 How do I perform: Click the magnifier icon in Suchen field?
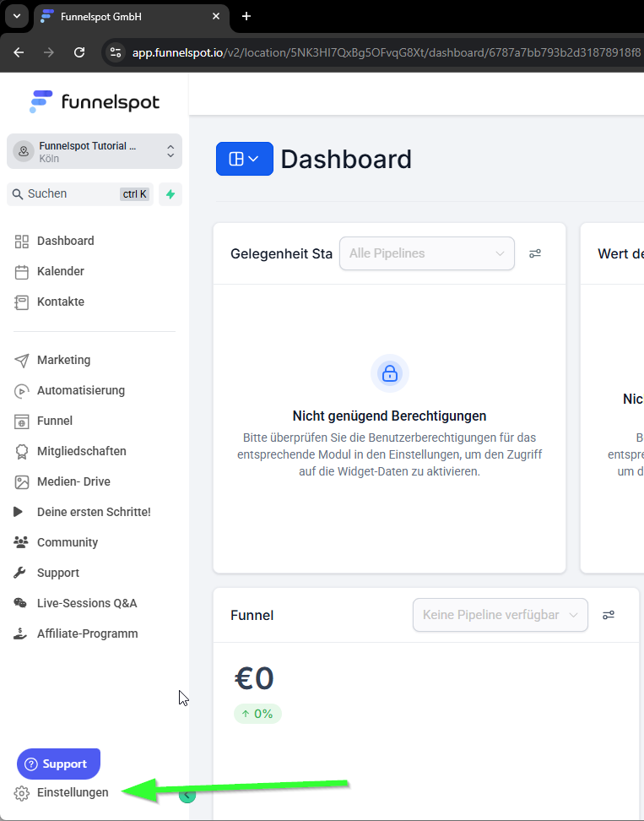(18, 194)
